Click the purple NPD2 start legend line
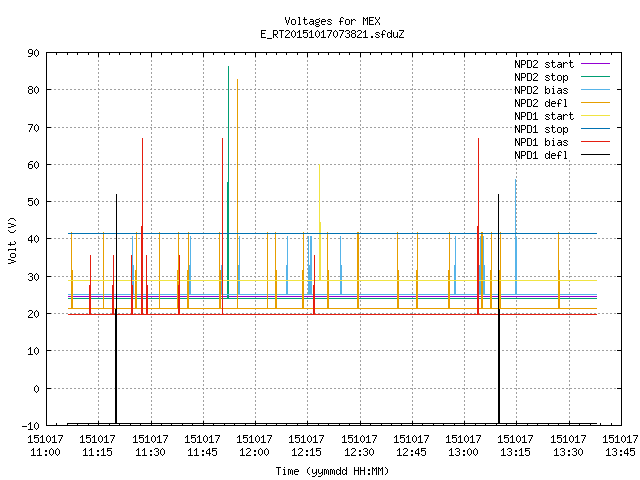The width and height of the screenshot is (640, 480). pos(595,64)
